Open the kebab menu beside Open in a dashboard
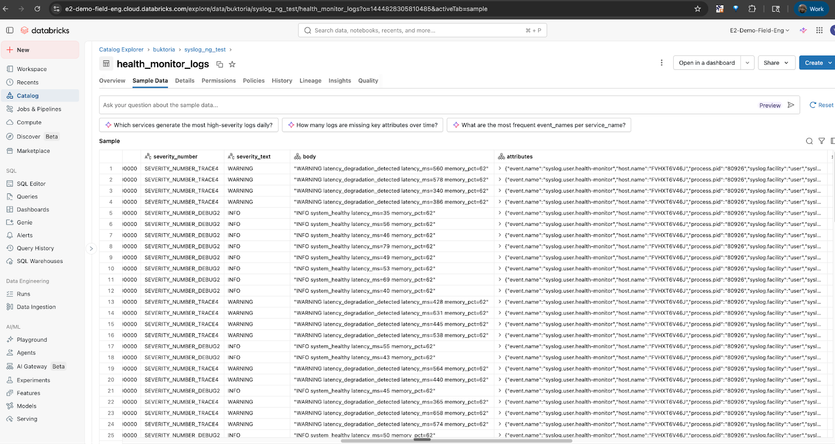Viewport: 835px width, 444px height. [x=659, y=62]
